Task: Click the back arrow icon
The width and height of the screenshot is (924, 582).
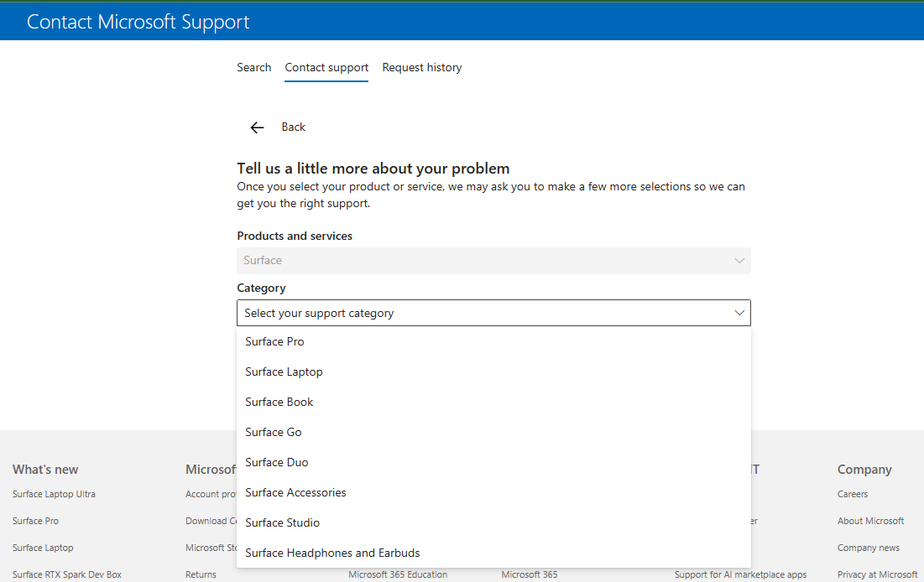Action: click(257, 127)
